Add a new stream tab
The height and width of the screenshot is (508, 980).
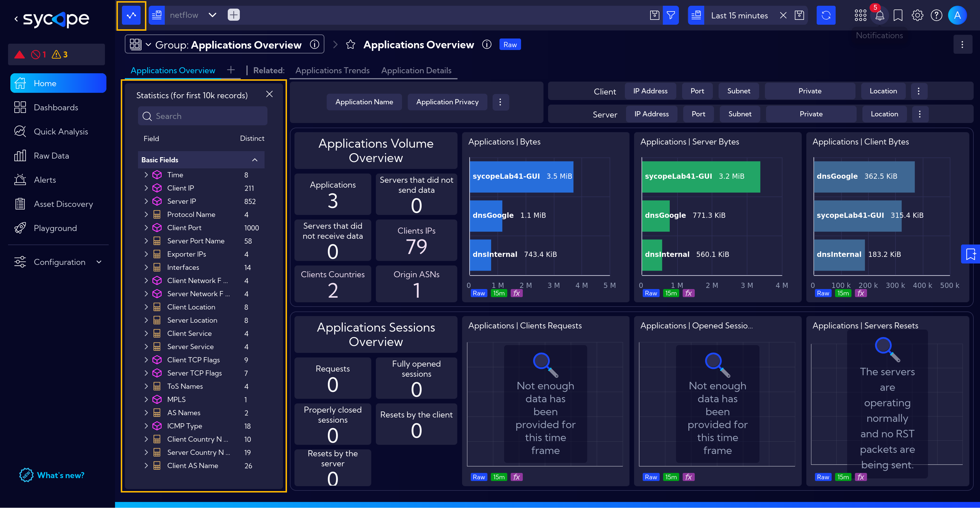click(x=233, y=15)
